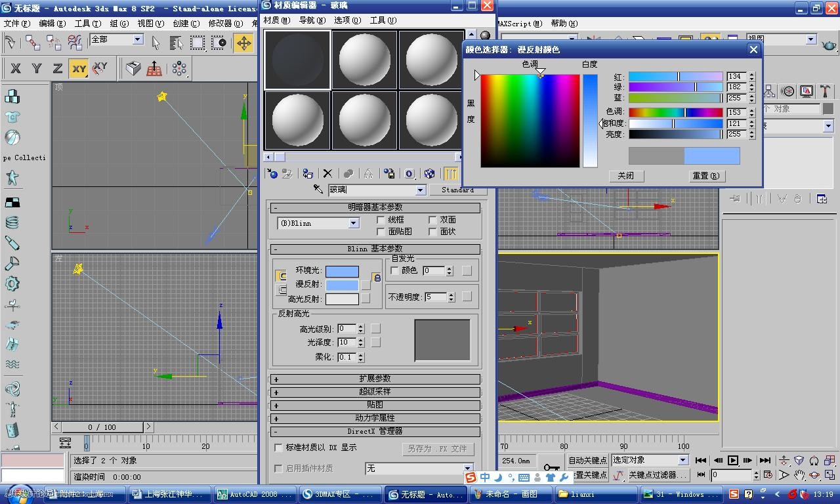Select first dark material sample slot
Viewport: 840px width, 504px height.
coord(297,59)
